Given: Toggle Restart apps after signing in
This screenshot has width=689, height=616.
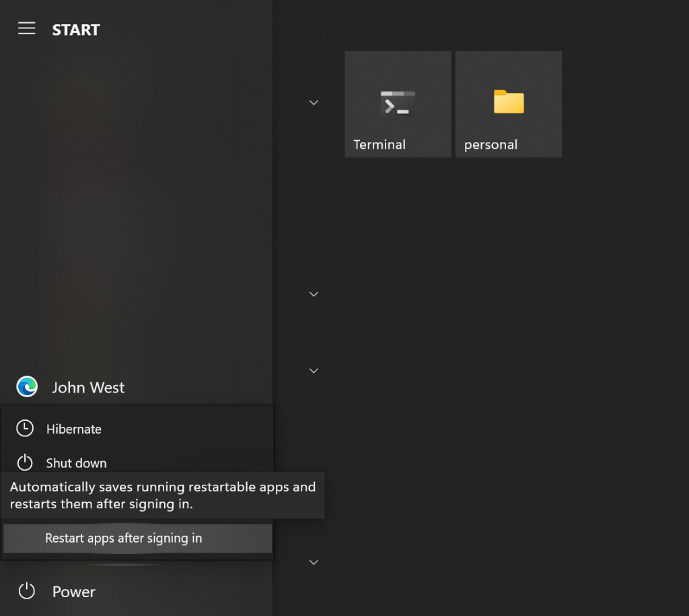Looking at the screenshot, I should coord(124,539).
